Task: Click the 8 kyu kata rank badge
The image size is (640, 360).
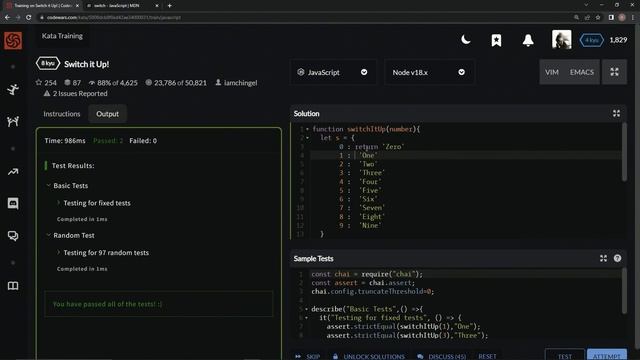Action: (48, 64)
